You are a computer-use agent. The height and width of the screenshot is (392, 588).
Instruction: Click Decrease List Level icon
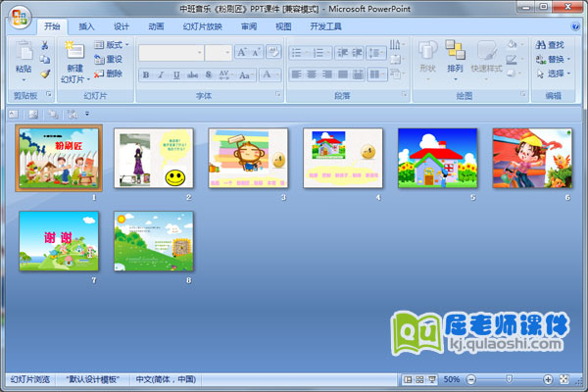[342, 53]
